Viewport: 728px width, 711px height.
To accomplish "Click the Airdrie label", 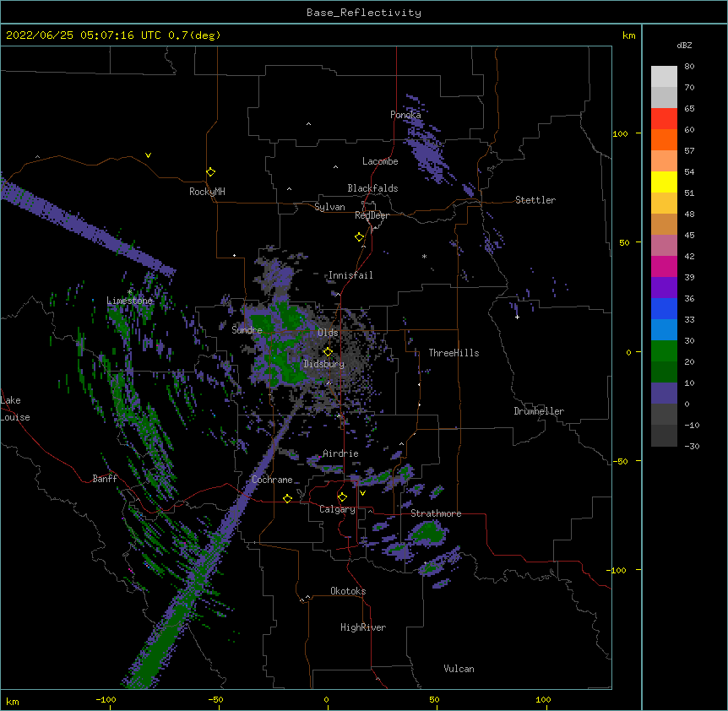I will (x=341, y=453).
